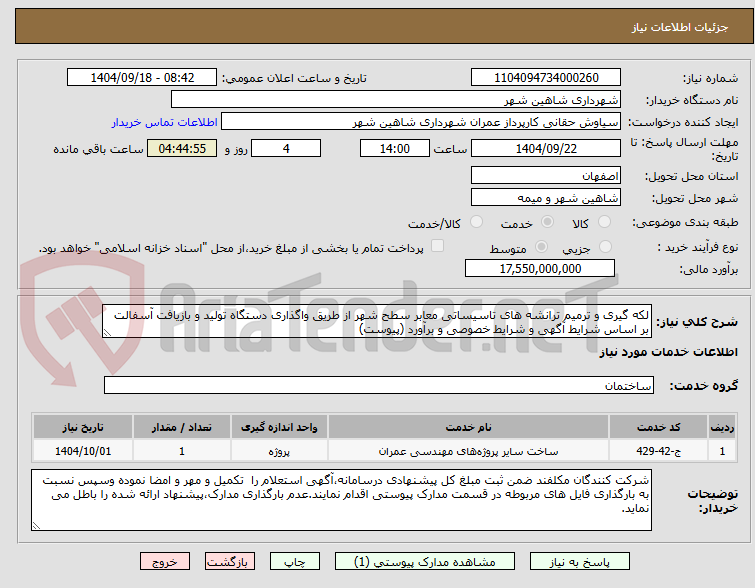755x588 pixels.
Task: Select the متوسط purchase type radio
Action: 541,247
